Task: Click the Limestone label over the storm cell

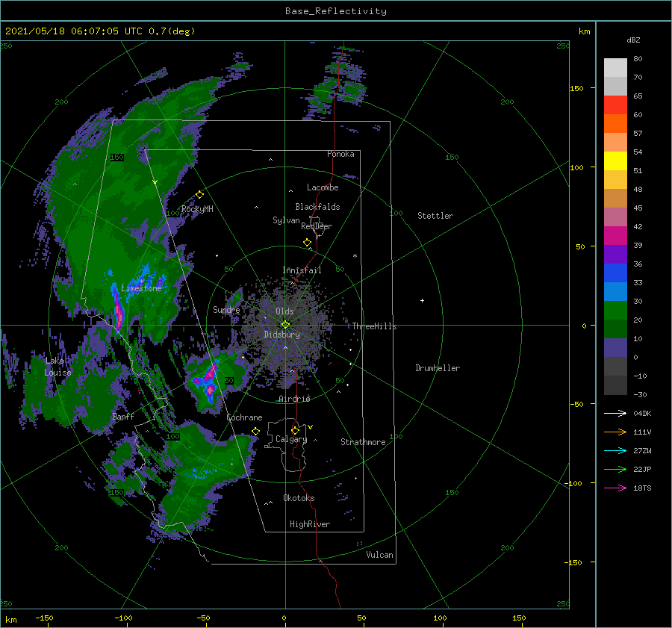Action: pos(141,288)
